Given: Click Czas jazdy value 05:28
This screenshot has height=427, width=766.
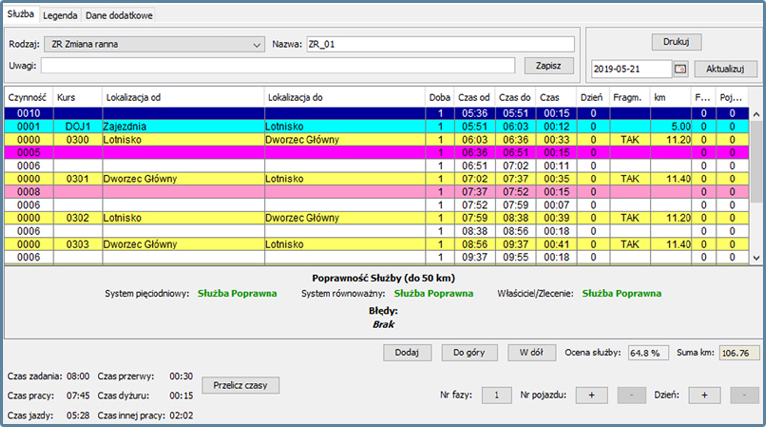Looking at the screenshot, I should pyautogui.click(x=78, y=415).
